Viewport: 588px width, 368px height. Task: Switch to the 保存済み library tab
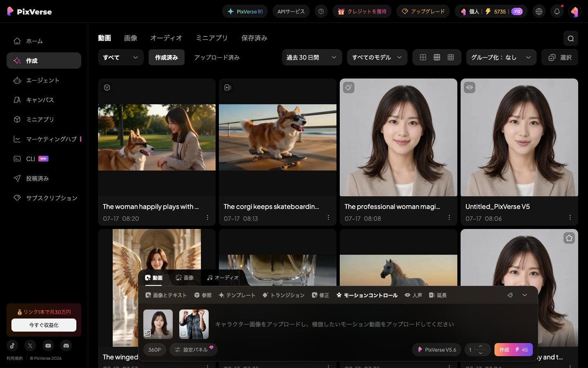point(254,38)
